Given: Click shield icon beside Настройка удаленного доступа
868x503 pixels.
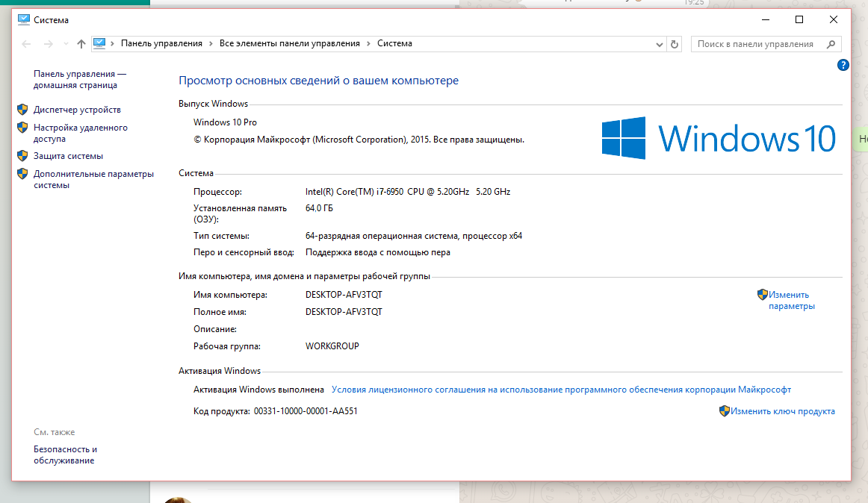Looking at the screenshot, I should coord(22,128).
